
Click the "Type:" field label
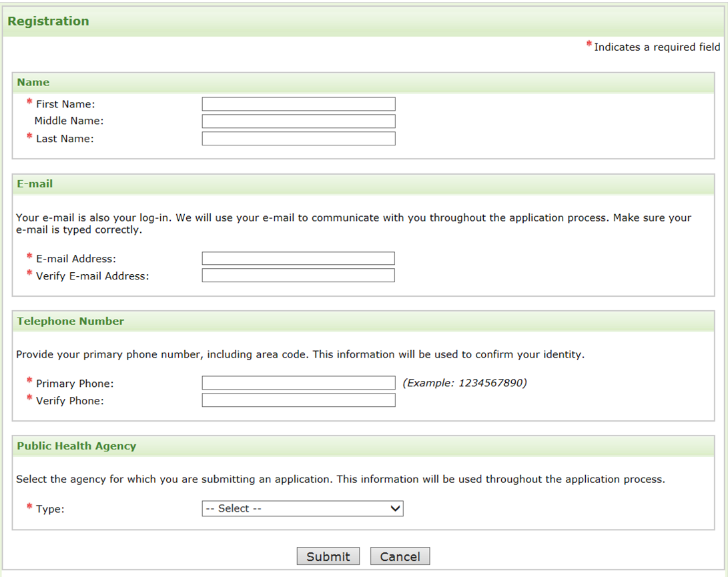(x=50, y=509)
